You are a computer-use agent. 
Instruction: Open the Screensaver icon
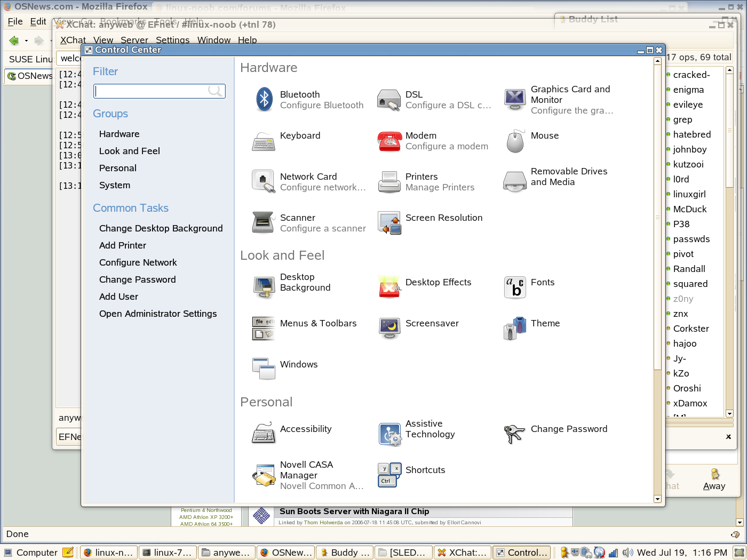pyautogui.click(x=389, y=328)
